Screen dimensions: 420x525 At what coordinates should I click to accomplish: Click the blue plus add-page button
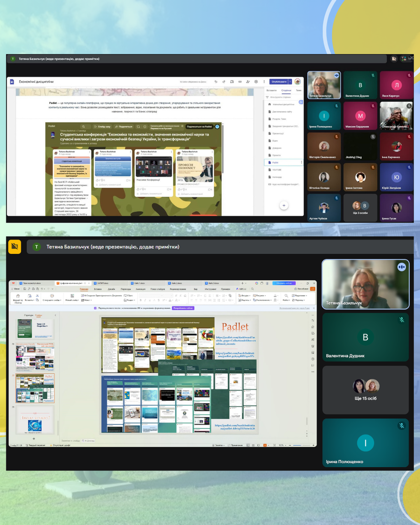pos(284,205)
